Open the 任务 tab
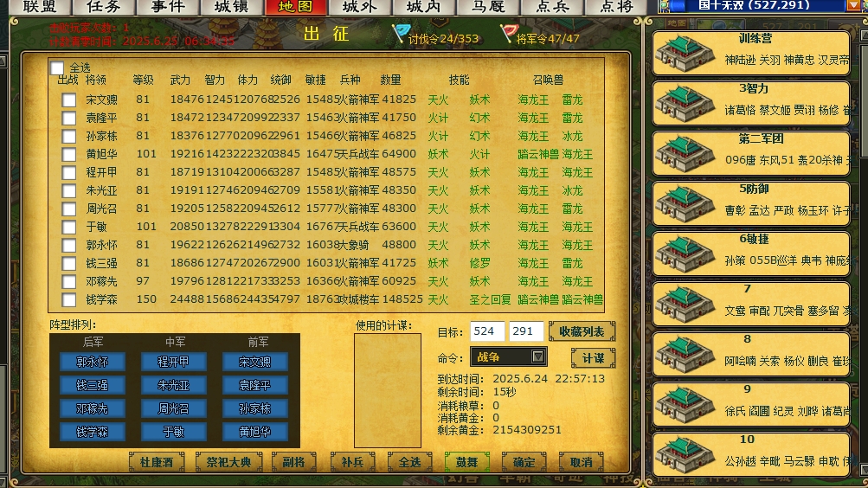Image resolution: width=868 pixels, height=488 pixels. tap(104, 7)
